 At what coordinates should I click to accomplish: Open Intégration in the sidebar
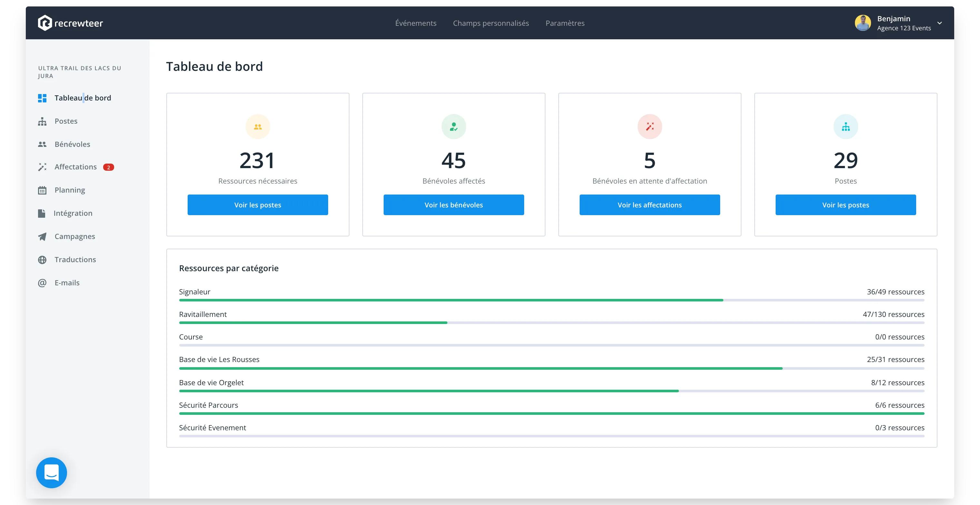[73, 213]
